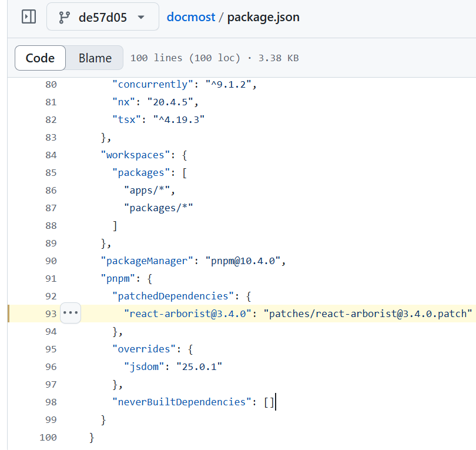The height and width of the screenshot is (450, 476).
Task: Click the "overrides" key text
Action: pos(144,349)
